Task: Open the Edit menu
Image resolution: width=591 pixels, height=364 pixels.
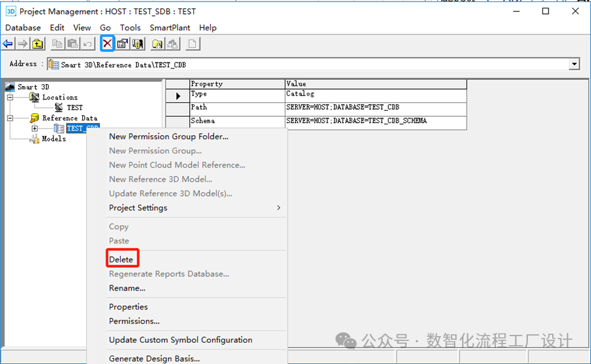Action: click(x=57, y=28)
